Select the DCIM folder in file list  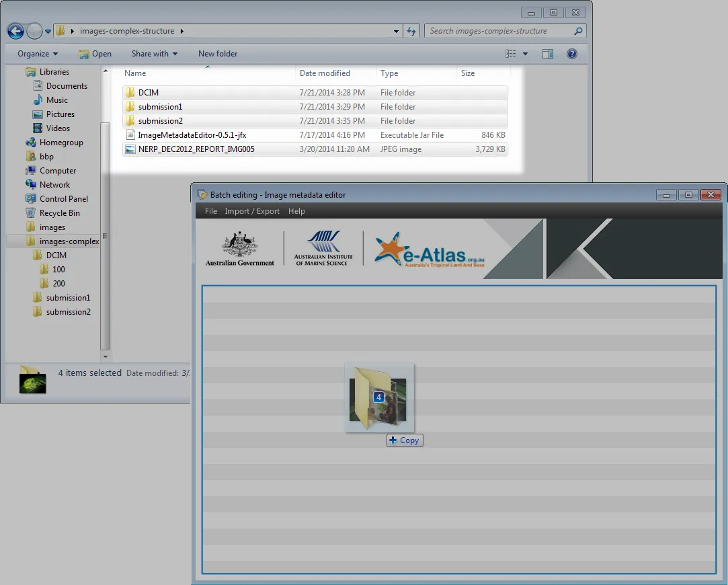coord(315,92)
